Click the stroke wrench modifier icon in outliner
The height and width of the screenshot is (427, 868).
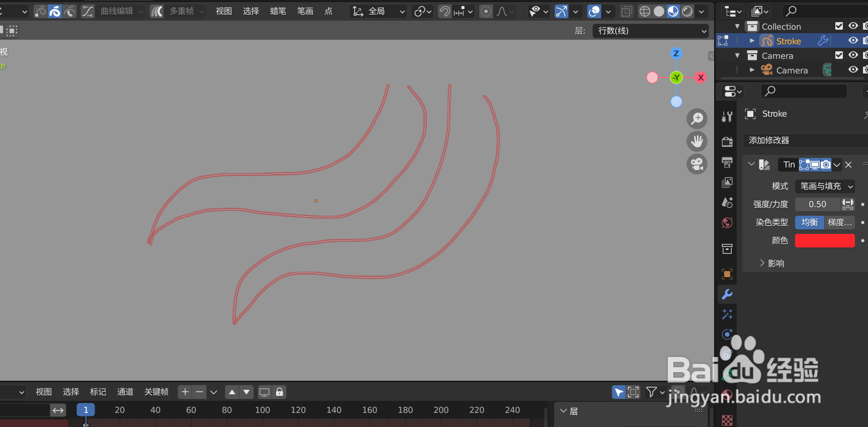[x=823, y=40]
